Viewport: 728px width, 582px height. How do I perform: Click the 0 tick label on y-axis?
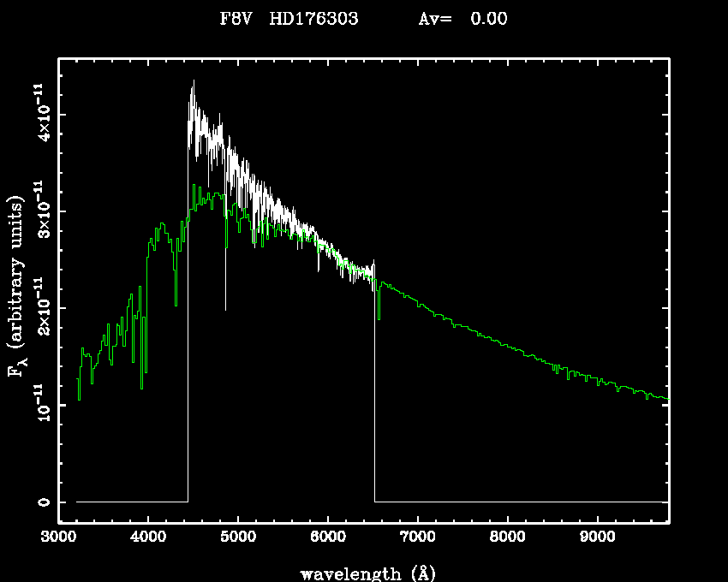click(41, 502)
